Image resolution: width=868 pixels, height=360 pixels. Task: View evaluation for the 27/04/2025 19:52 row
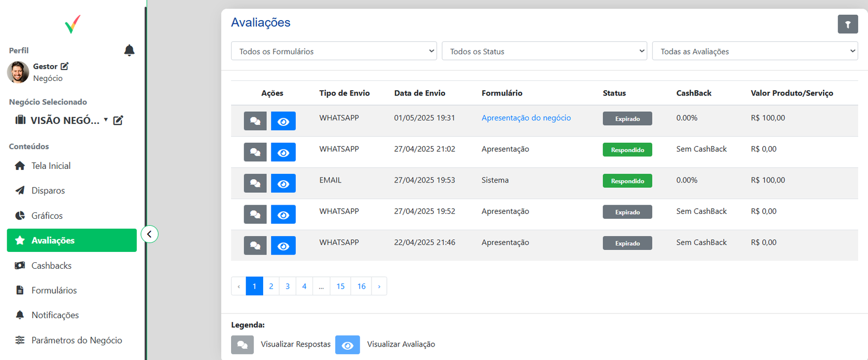point(283,215)
